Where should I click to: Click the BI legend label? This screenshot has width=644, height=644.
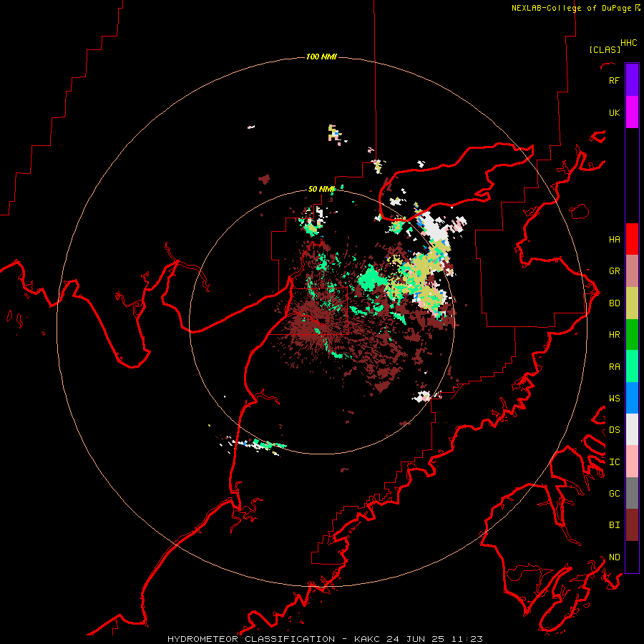tap(614, 525)
